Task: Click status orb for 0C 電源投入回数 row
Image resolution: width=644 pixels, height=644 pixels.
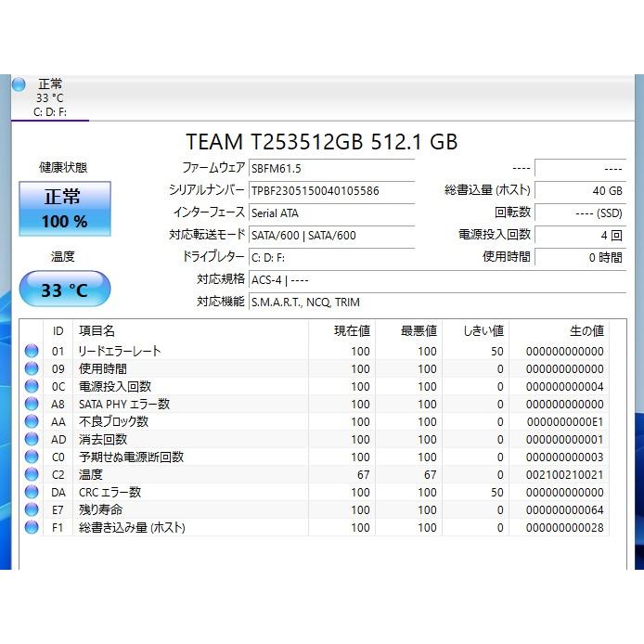Action: [32, 386]
